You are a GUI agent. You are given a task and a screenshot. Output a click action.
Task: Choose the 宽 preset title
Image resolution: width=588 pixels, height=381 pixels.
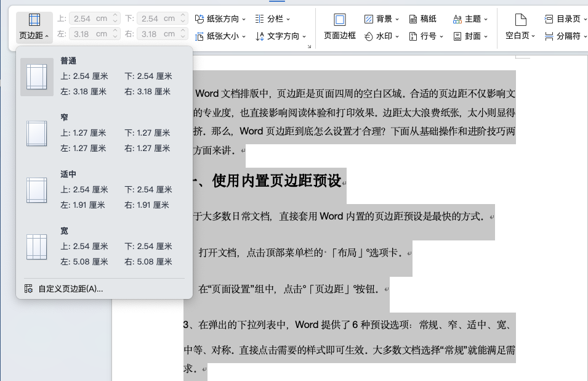(65, 231)
